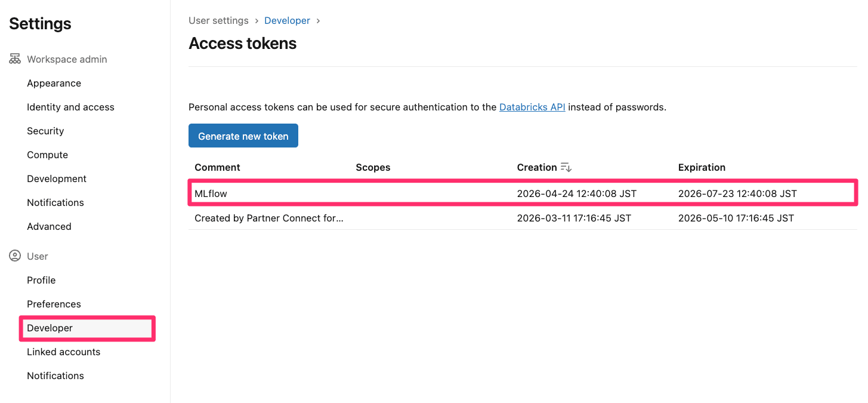Click the Generate new token button
Viewport: 868px width, 403px height.
tap(243, 136)
